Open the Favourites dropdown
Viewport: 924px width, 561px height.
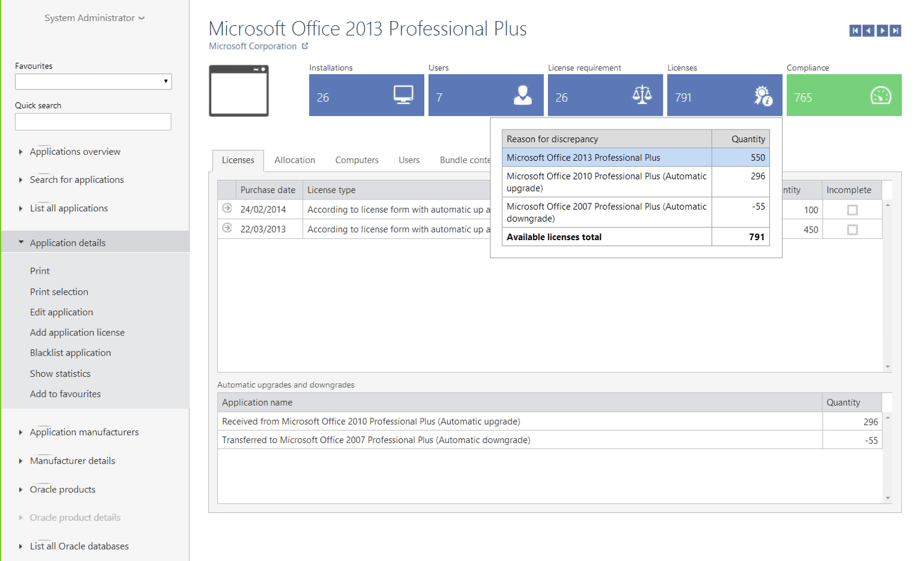(x=165, y=81)
